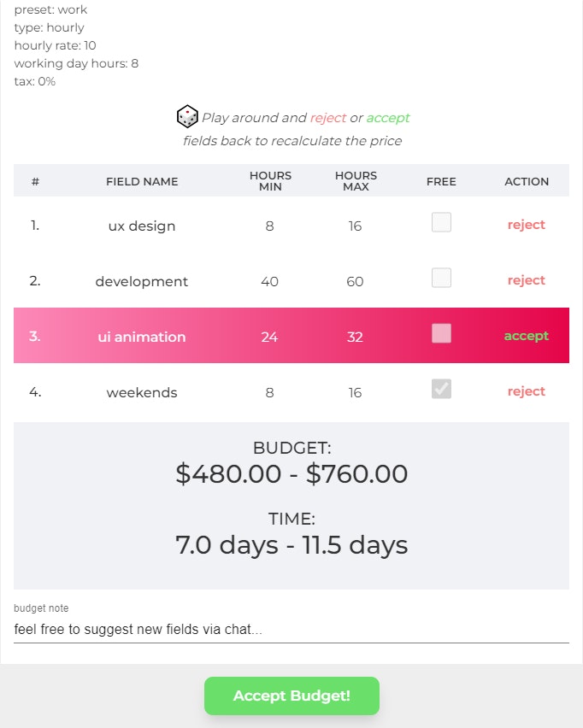Image resolution: width=583 pixels, height=728 pixels.
Task: Select the ui animation highlighted row
Action: (291, 335)
